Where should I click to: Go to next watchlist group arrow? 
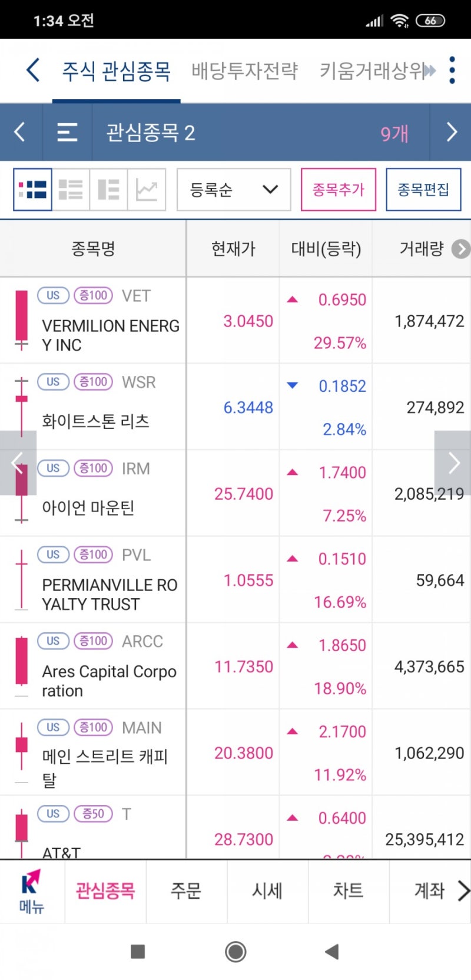click(x=452, y=132)
